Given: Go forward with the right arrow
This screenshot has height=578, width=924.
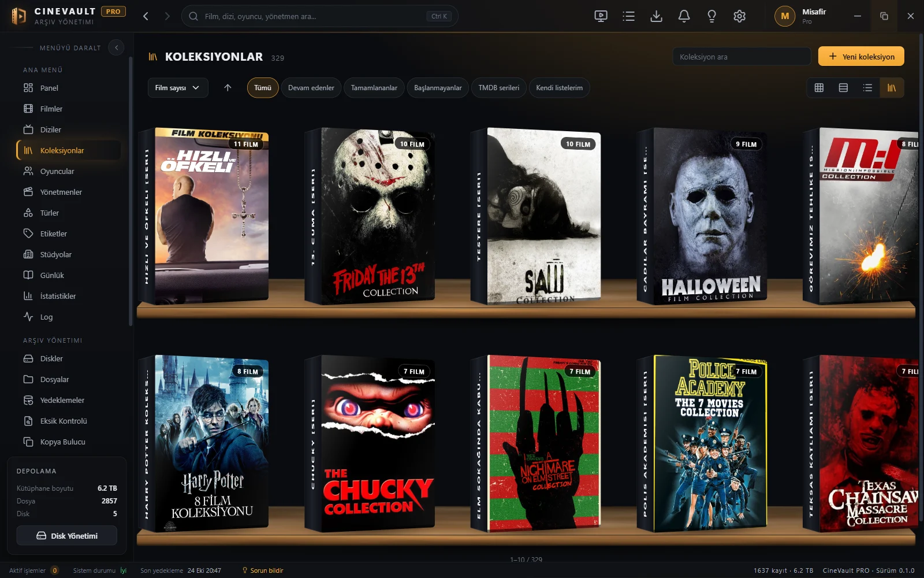Looking at the screenshot, I should (x=167, y=16).
